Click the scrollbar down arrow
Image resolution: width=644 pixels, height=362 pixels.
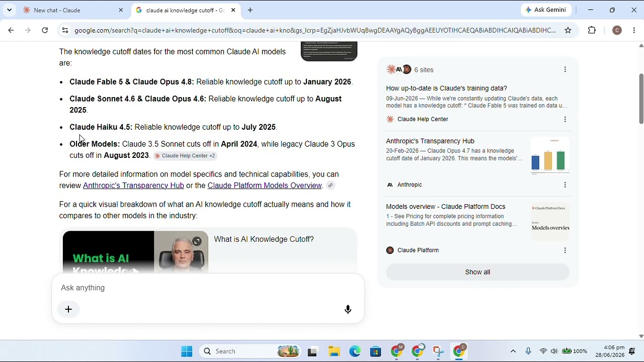(641, 336)
